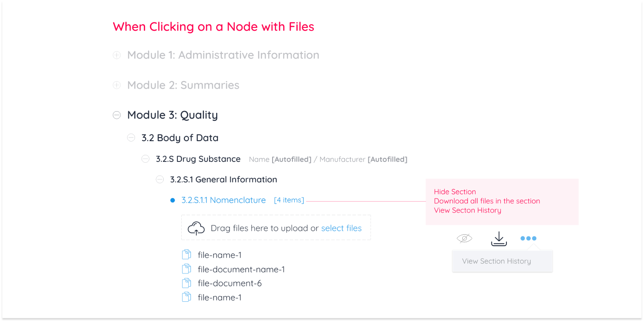Open the three-dot more options icon

(528, 238)
